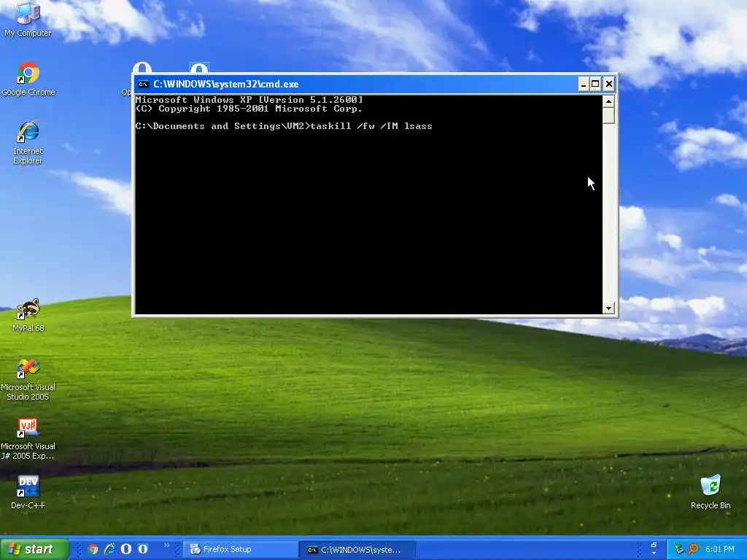
Task: Expand Quick Launch overflow chevron
Action: tap(167, 545)
